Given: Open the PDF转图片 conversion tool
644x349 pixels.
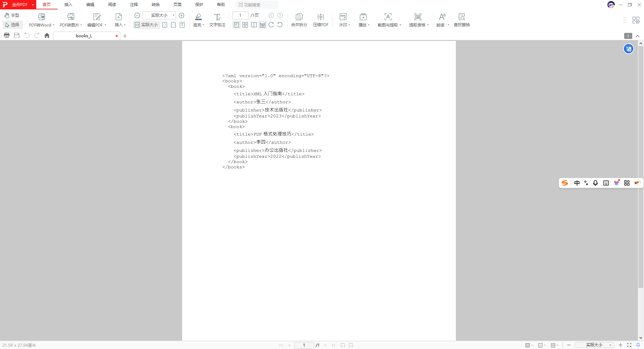Looking at the screenshot, I should click(71, 20).
